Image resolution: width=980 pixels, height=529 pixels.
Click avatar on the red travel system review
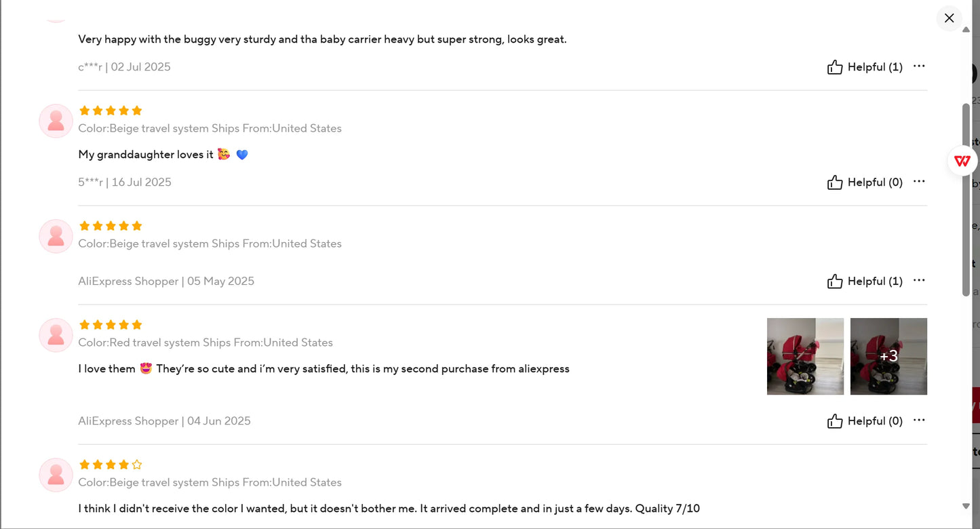[56, 336]
